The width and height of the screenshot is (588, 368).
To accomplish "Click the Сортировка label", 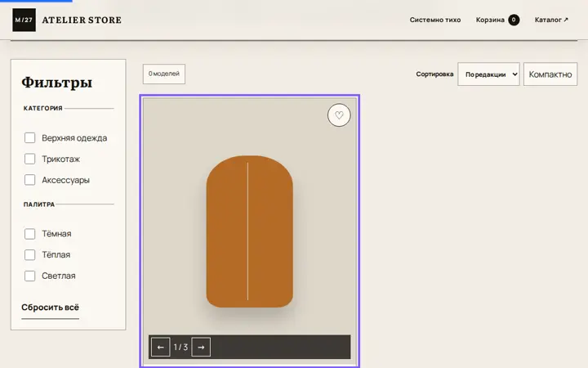I will pyautogui.click(x=434, y=74).
